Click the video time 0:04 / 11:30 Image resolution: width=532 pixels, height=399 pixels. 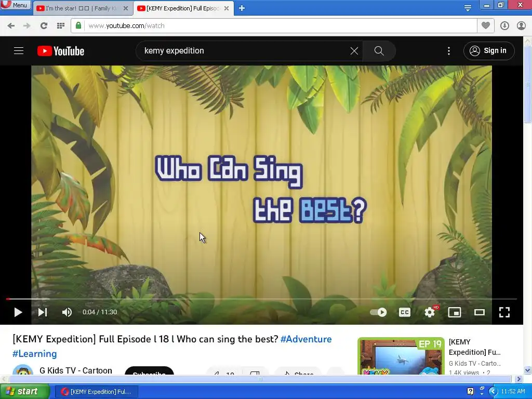[x=100, y=312]
